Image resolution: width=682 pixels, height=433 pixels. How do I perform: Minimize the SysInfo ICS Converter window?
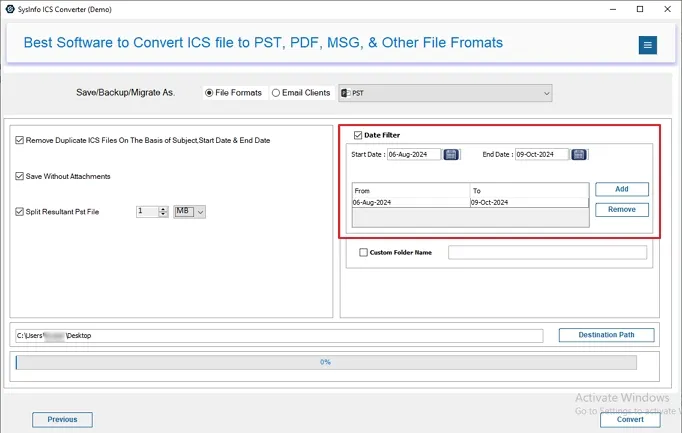click(x=613, y=9)
